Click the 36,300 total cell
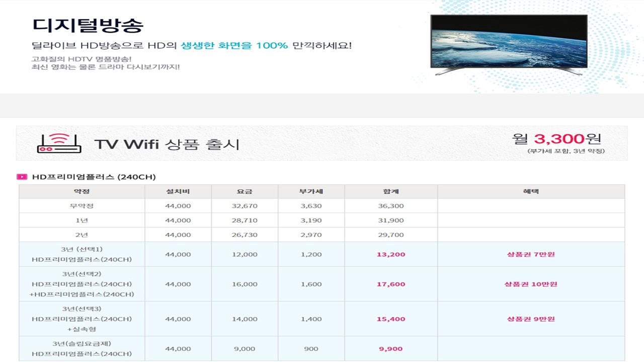Image resolution: width=644 pixels, height=362 pixels. pos(391,206)
